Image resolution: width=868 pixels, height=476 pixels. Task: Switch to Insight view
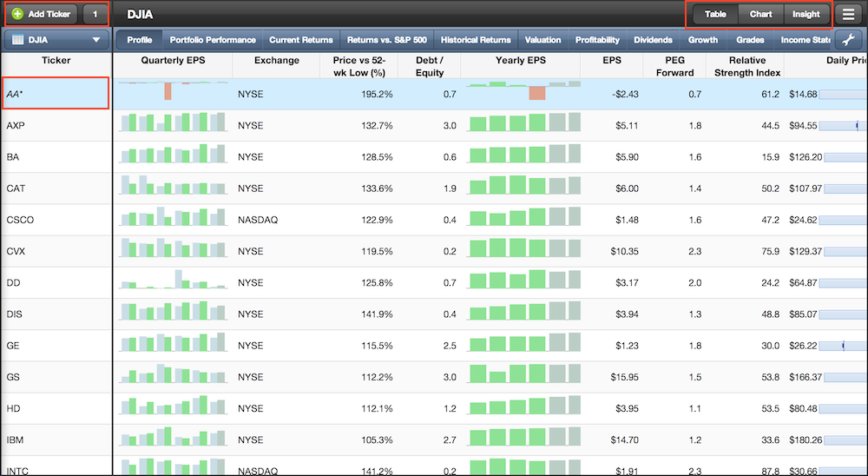tap(806, 15)
